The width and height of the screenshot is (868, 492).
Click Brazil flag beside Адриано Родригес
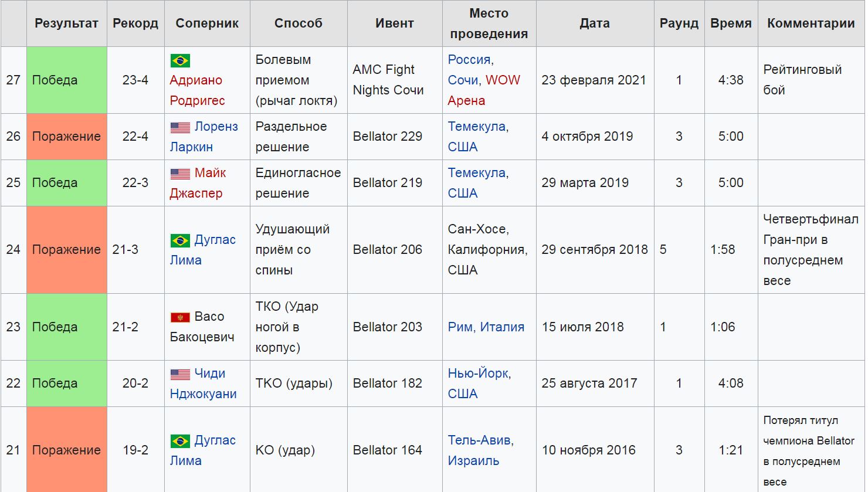[x=180, y=60]
